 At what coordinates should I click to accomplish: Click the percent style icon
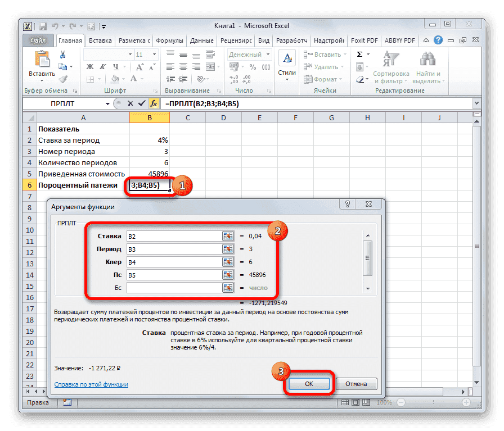[x=253, y=66]
